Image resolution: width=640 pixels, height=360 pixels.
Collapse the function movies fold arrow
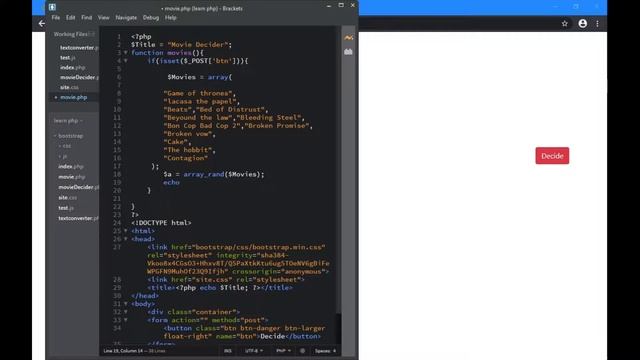point(126,53)
